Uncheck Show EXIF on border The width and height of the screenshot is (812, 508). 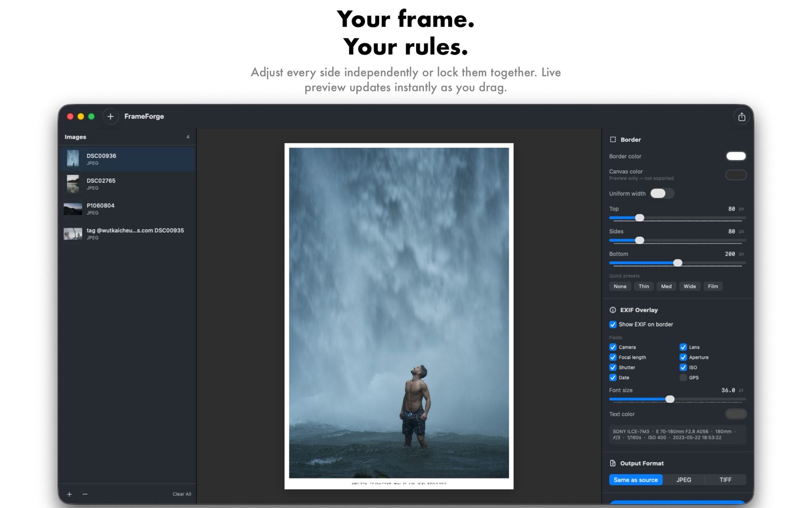tap(613, 325)
